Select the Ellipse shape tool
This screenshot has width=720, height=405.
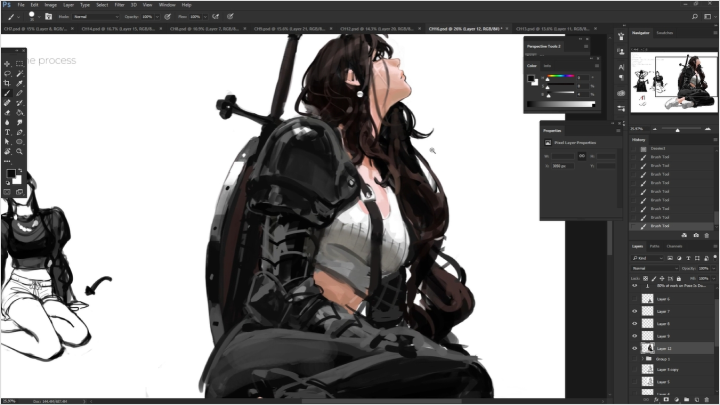click(x=20, y=142)
